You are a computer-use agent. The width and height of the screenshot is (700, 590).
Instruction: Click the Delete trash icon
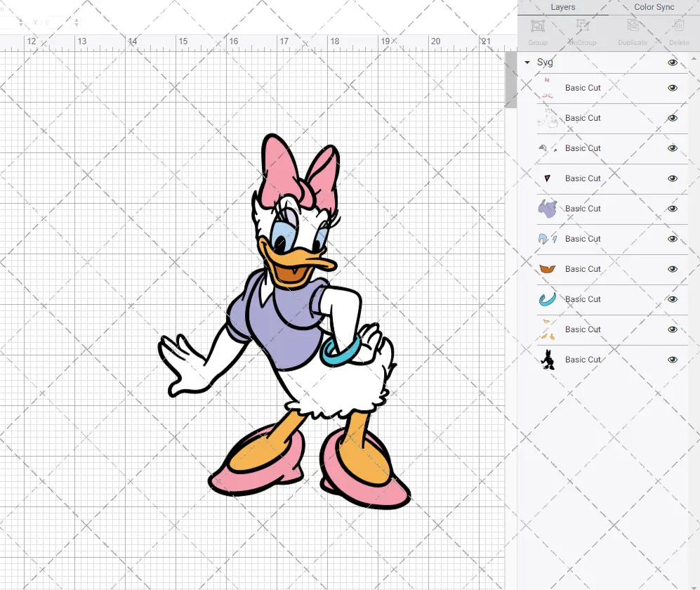(678, 25)
